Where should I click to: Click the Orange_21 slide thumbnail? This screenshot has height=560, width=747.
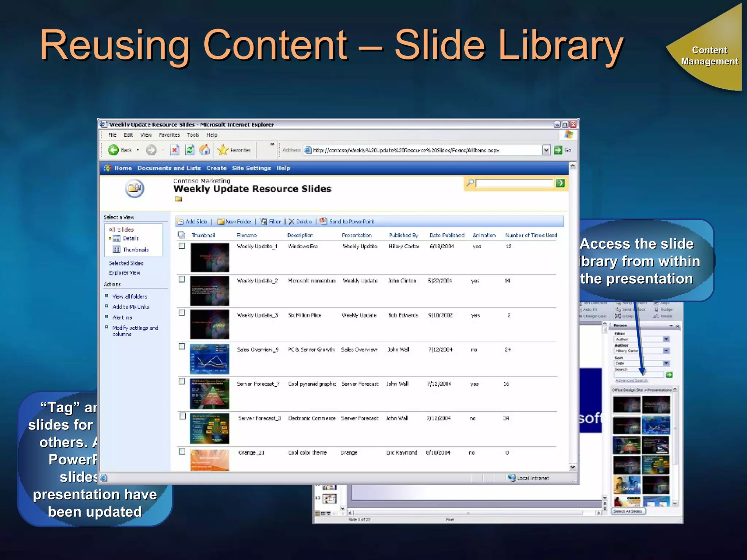pyautogui.click(x=209, y=460)
